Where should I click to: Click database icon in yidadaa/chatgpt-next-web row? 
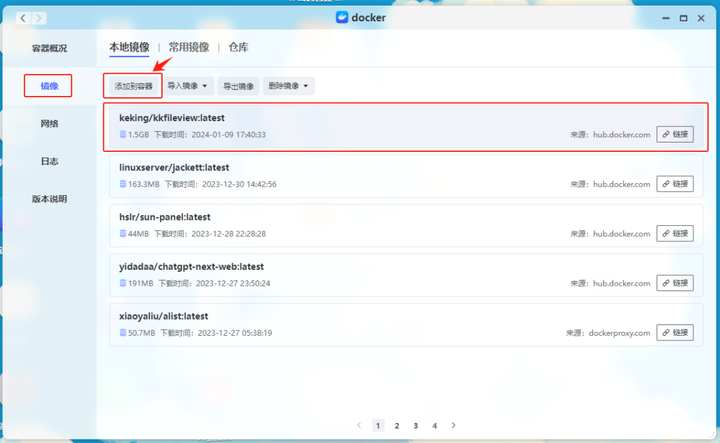tap(123, 283)
